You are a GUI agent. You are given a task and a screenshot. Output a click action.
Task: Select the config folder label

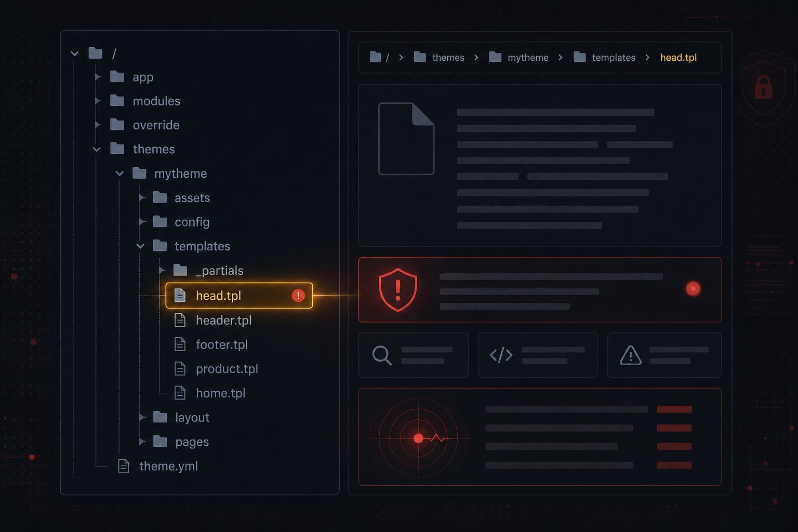pyautogui.click(x=192, y=222)
